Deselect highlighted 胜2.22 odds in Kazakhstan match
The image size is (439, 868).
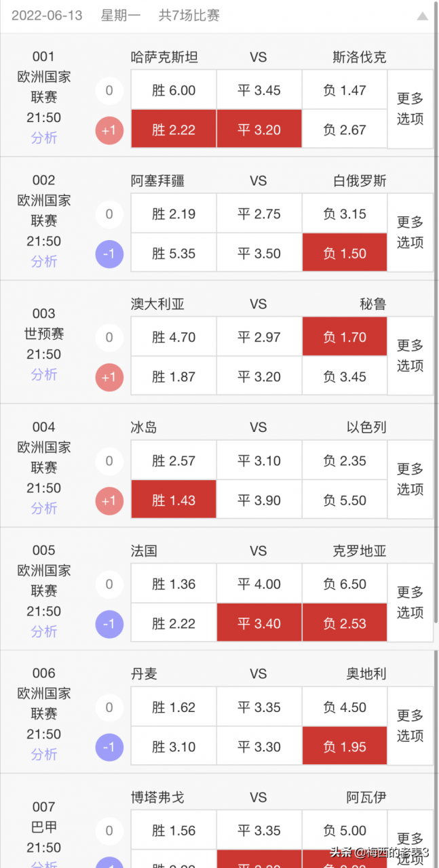(173, 129)
